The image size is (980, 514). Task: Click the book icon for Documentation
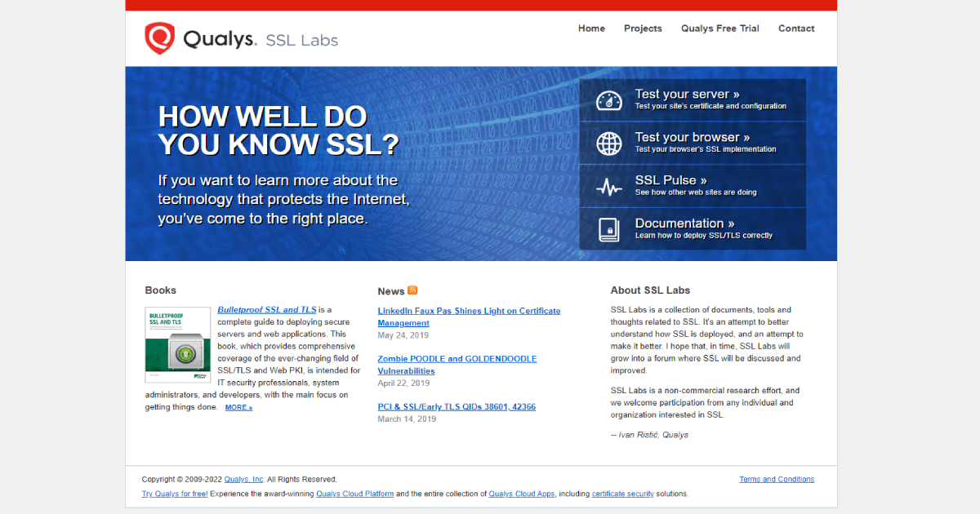(x=608, y=229)
